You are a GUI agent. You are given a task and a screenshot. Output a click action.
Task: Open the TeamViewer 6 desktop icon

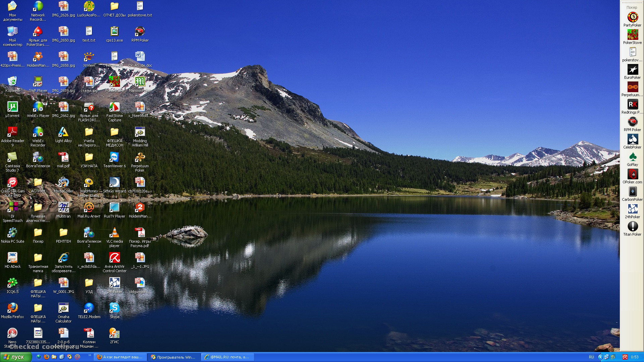[114, 157]
